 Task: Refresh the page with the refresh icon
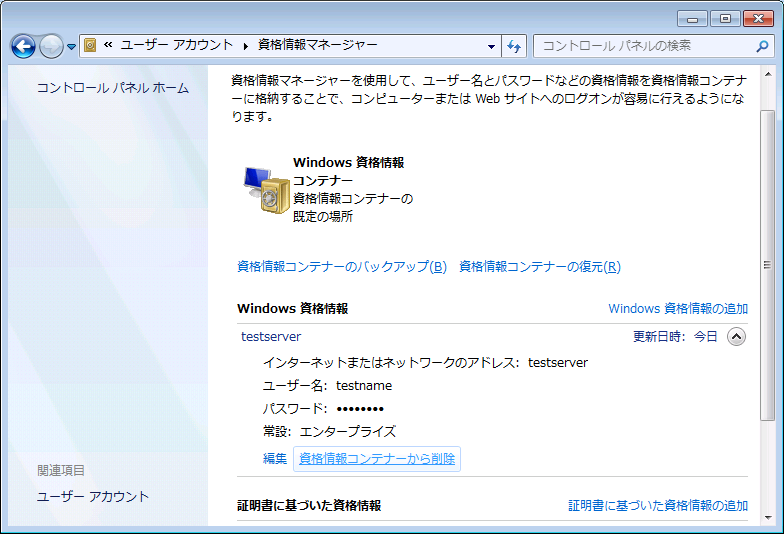(514, 46)
